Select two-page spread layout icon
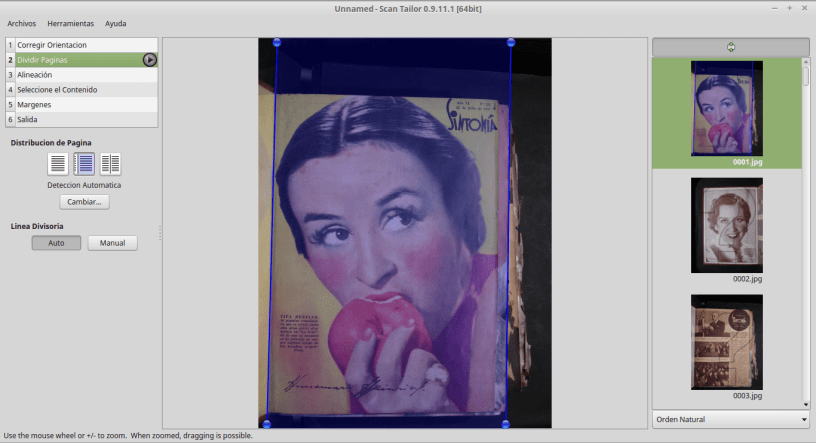816x443 pixels. (110, 164)
